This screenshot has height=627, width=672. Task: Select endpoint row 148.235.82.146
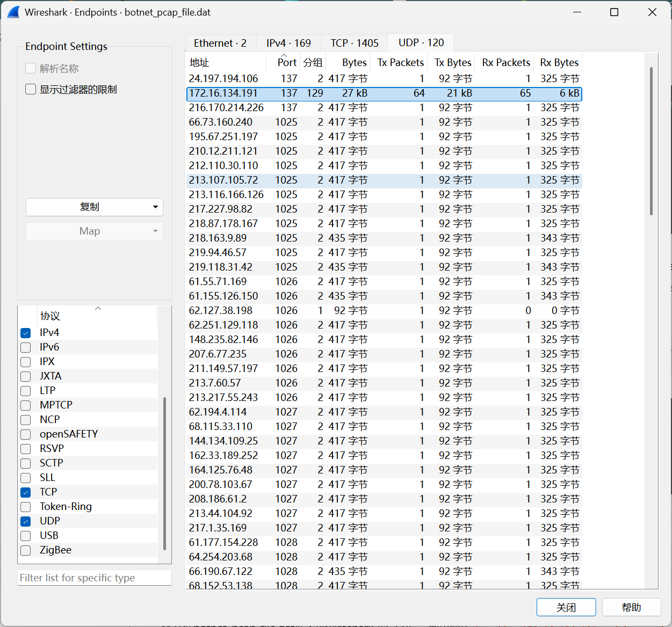click(x=384, y=340)
